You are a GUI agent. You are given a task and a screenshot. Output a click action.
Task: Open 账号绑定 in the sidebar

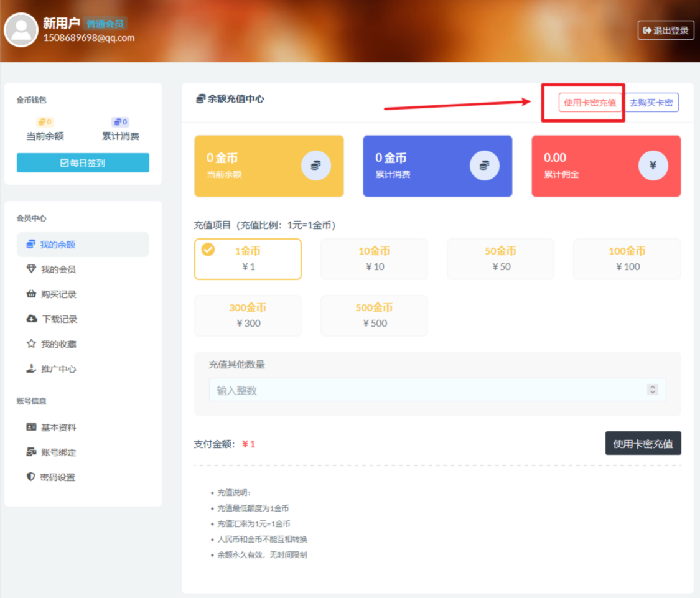[x=58, y=452]
